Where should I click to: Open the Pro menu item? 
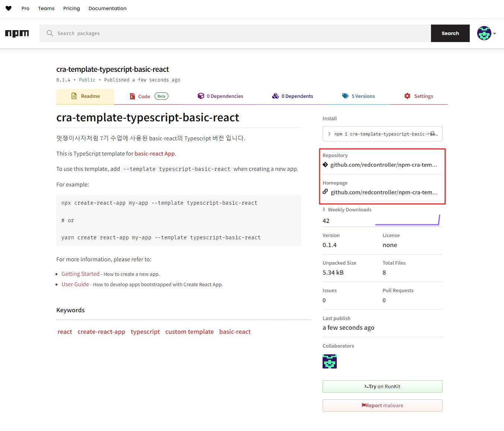25,8
